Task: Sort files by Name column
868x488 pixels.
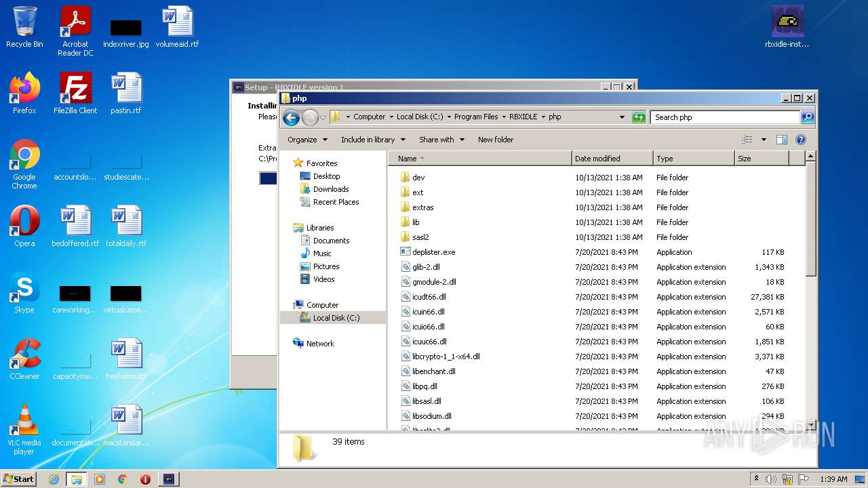Action: point(480,159)
